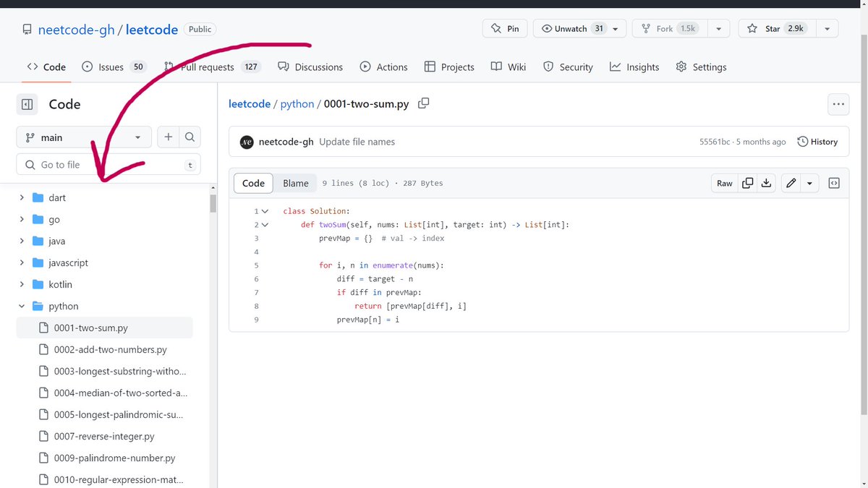Pin the repository
Viewport: 868px width, 488px height.
click(x=505, y=29)
